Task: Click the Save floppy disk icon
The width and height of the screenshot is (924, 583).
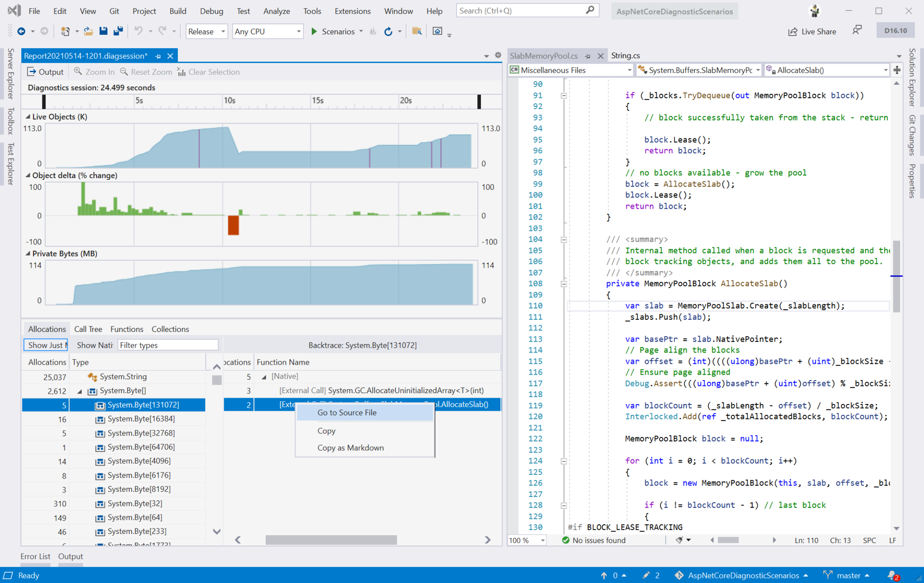Action: click(103, 31)
